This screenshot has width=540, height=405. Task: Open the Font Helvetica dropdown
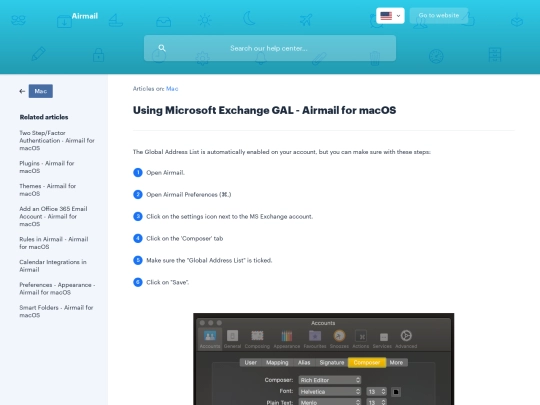pyautogui.click(x=330, y=392)
